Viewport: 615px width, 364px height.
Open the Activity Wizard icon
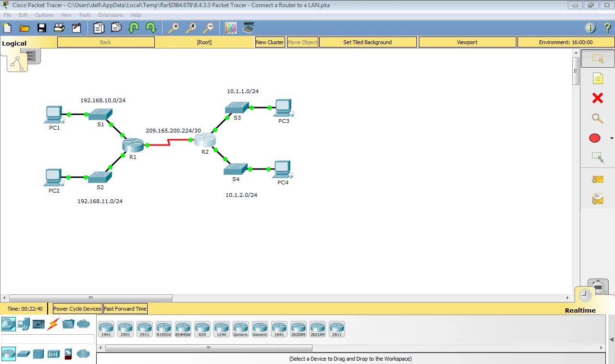[x=76, y=28]
